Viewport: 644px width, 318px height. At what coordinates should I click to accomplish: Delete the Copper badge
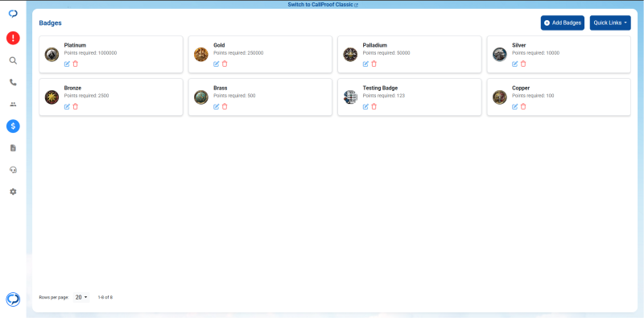point(523,106)
